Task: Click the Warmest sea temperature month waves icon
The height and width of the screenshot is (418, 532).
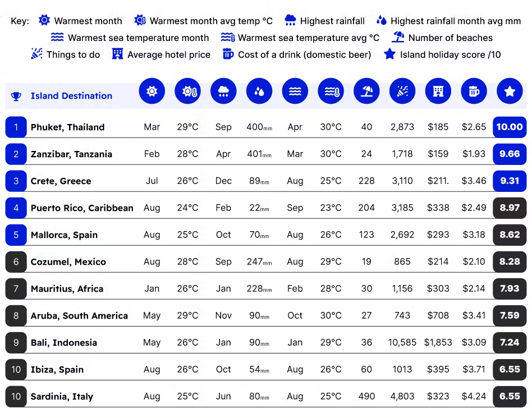Action: [295, 91]
